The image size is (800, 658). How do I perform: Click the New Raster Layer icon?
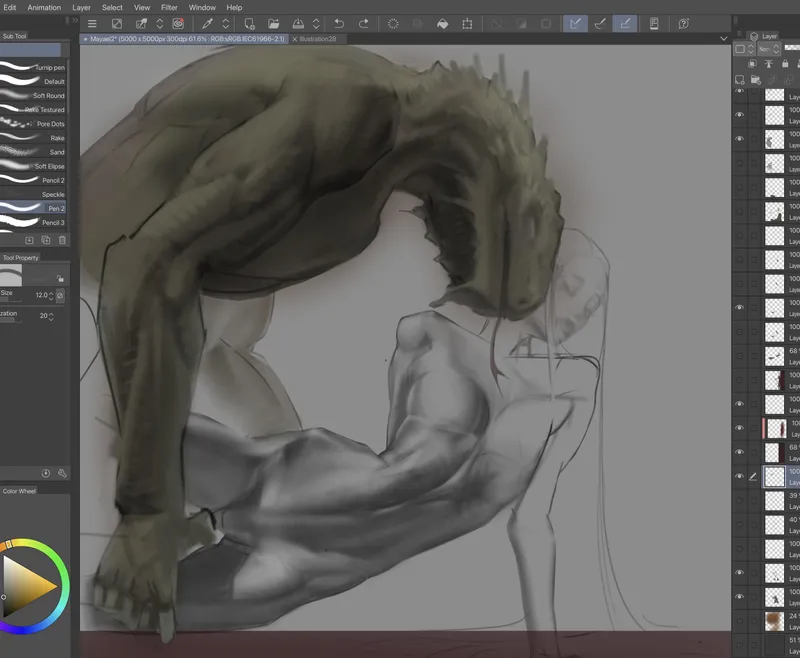[x=740, y=80]
